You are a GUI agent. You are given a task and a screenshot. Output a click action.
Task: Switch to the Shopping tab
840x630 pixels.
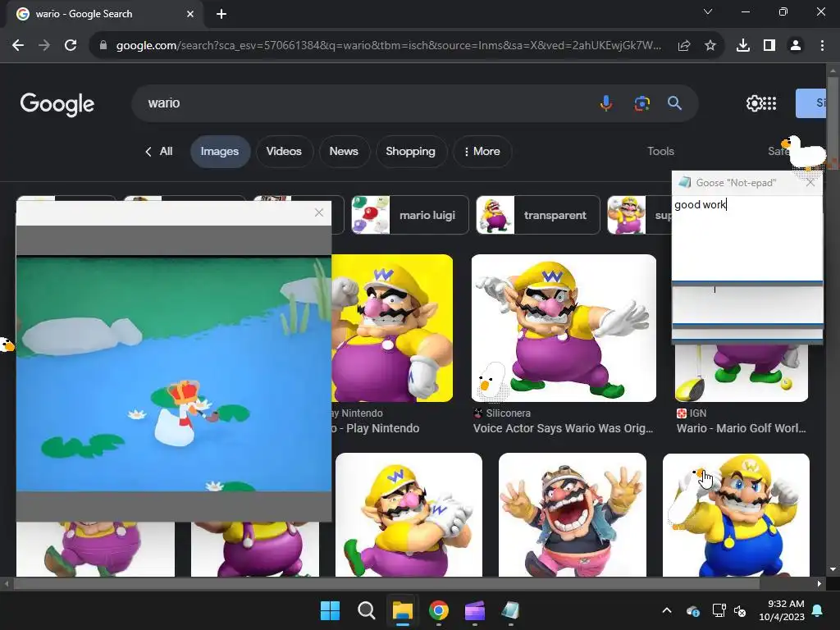(410, 152)
